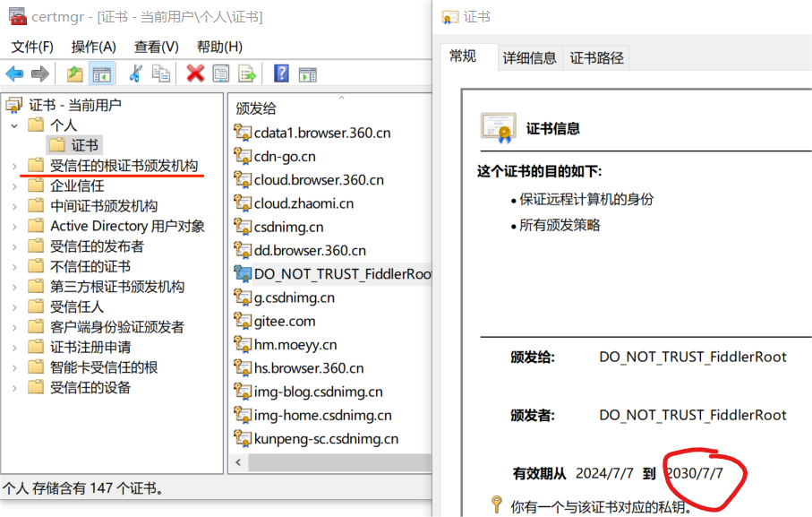Image resolution: width=812 pixels, height=517 pixels.
Task: Toggle the show/hide action pane icon
Action: click(x=308, y=74)
